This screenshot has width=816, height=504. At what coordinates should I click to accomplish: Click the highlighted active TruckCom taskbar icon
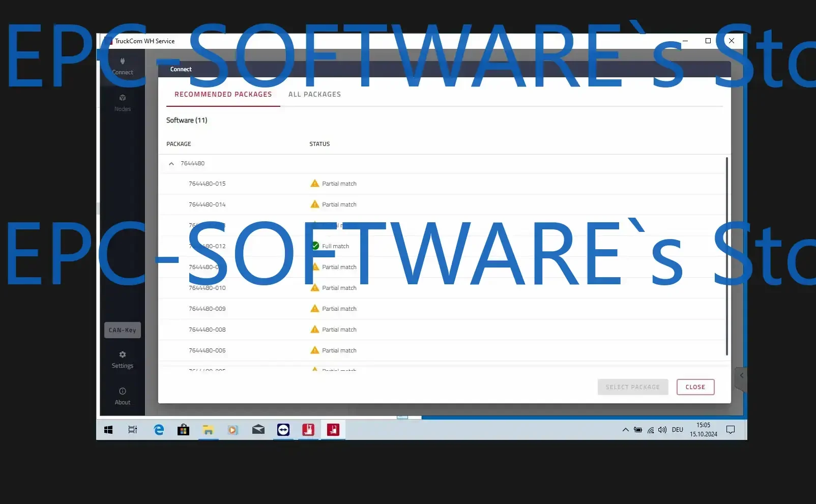(x=333, y=430)
